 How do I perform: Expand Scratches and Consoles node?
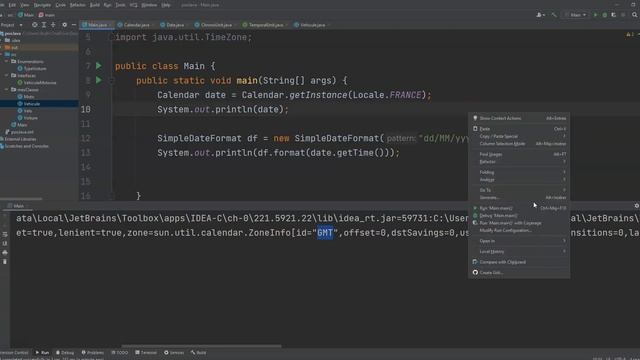click(24, 146)
